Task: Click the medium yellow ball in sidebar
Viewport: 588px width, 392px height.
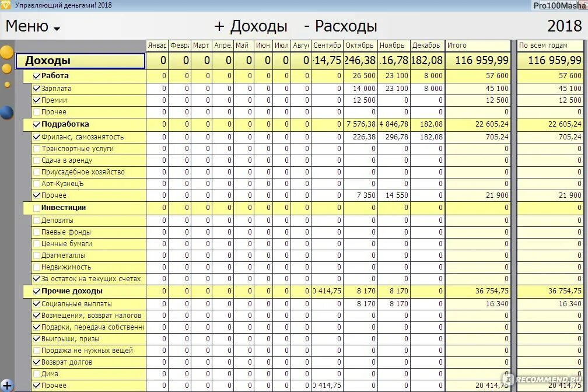Action: pyautogui.click(x=7, y=68)
